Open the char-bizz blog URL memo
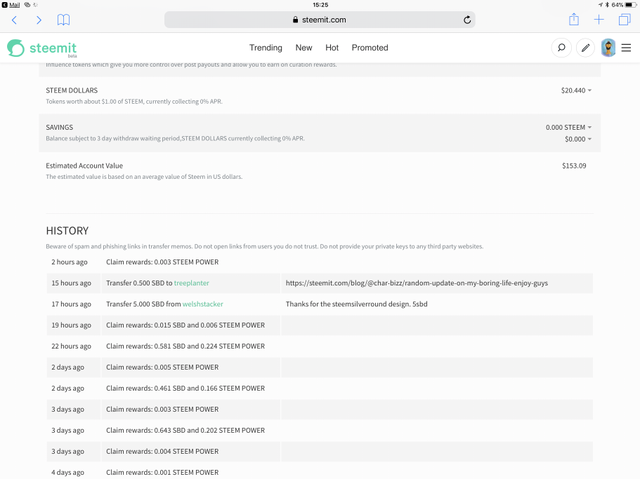 pyautogui.click(x=417, y=283)
